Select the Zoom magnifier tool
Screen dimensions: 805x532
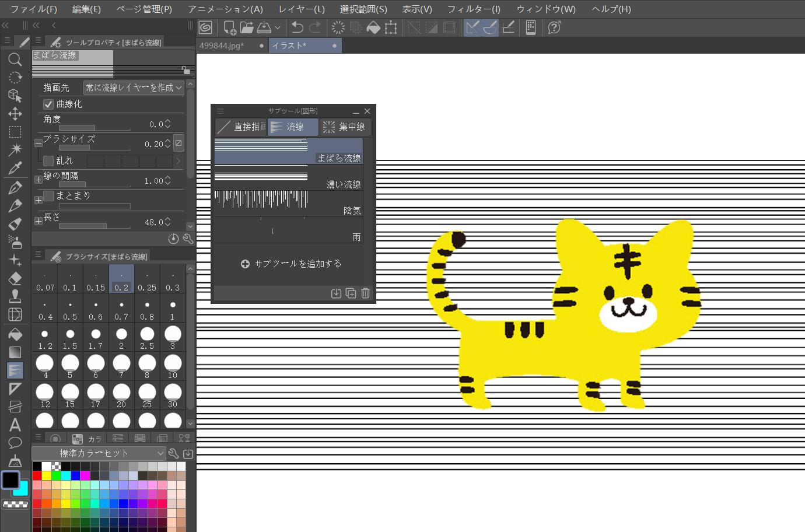[15, 59]
